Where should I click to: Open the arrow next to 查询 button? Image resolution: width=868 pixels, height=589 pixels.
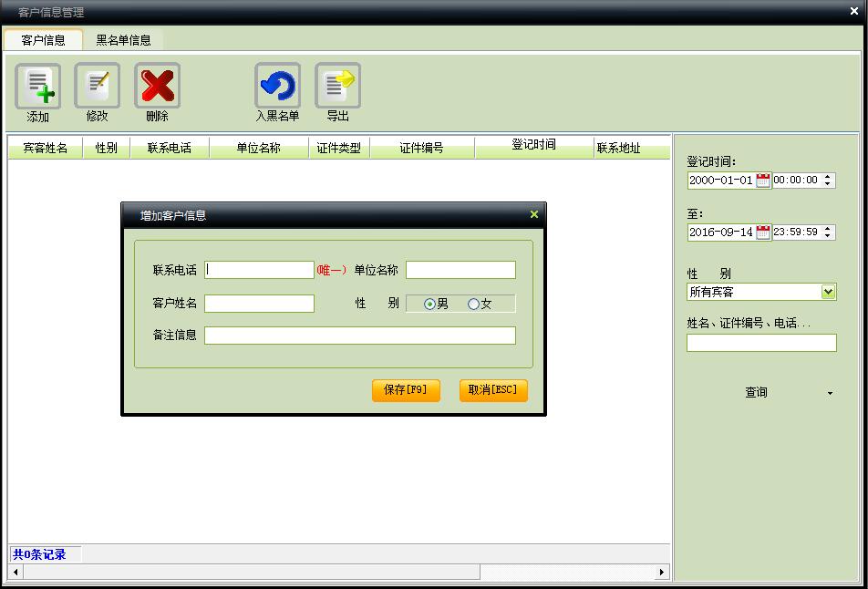click(829, 393)
